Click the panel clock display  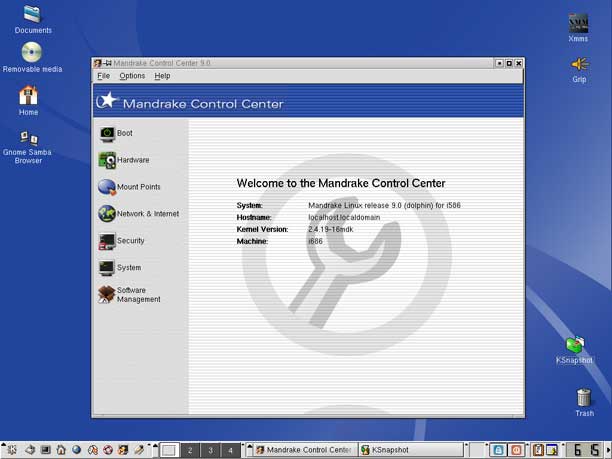[585, 450]
